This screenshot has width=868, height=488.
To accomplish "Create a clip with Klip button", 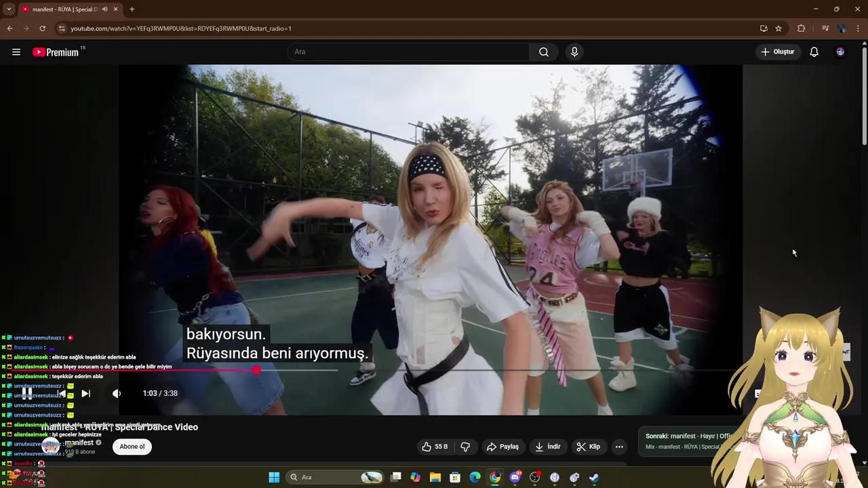I will (588, 447).
